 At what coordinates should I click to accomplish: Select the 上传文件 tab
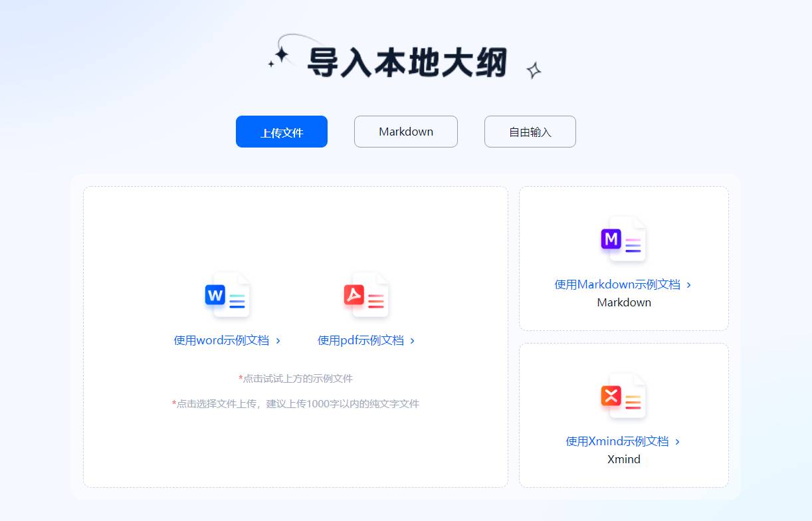point(282,132)
